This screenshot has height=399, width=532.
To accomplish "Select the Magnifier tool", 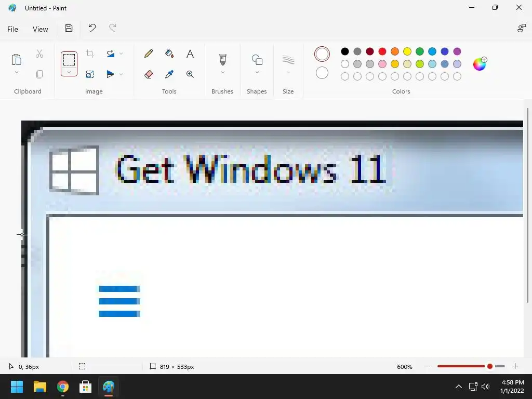I will (190, 74).
